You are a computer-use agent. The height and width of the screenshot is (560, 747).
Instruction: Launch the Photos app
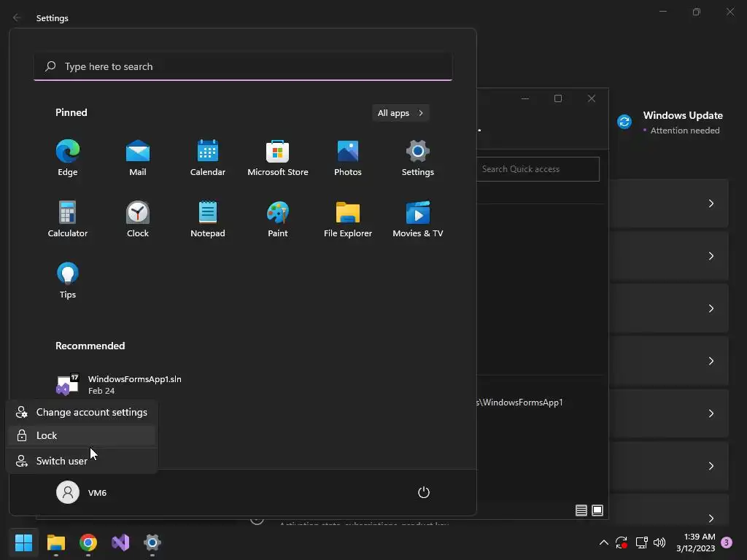[x=348, y=158]
